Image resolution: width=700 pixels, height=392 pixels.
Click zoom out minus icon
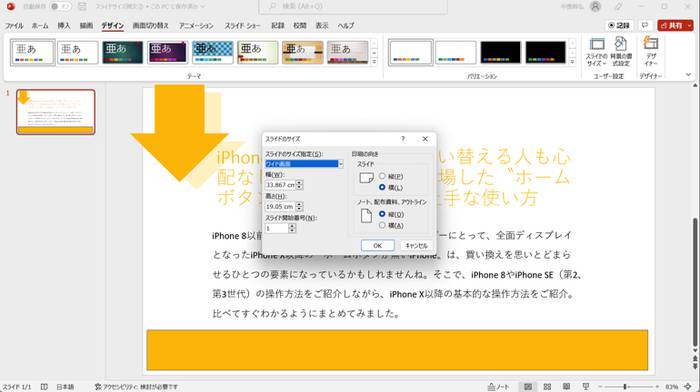point(600,387)
